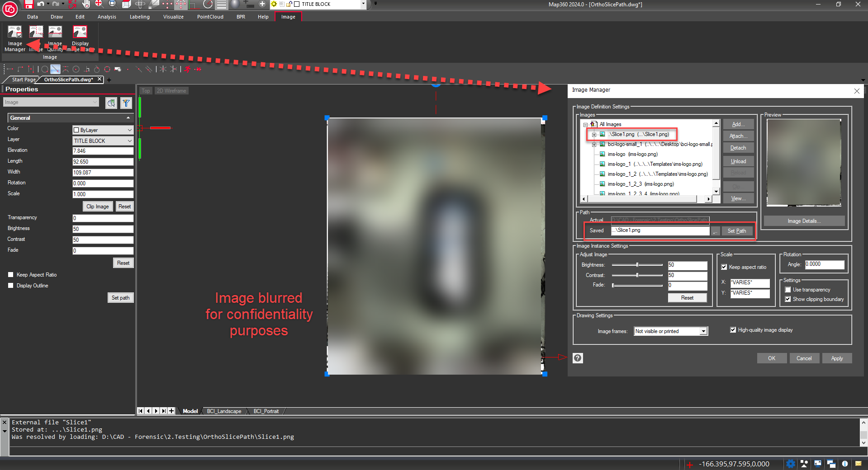Click the Zoom Window magnifier icon

(112, 4)
